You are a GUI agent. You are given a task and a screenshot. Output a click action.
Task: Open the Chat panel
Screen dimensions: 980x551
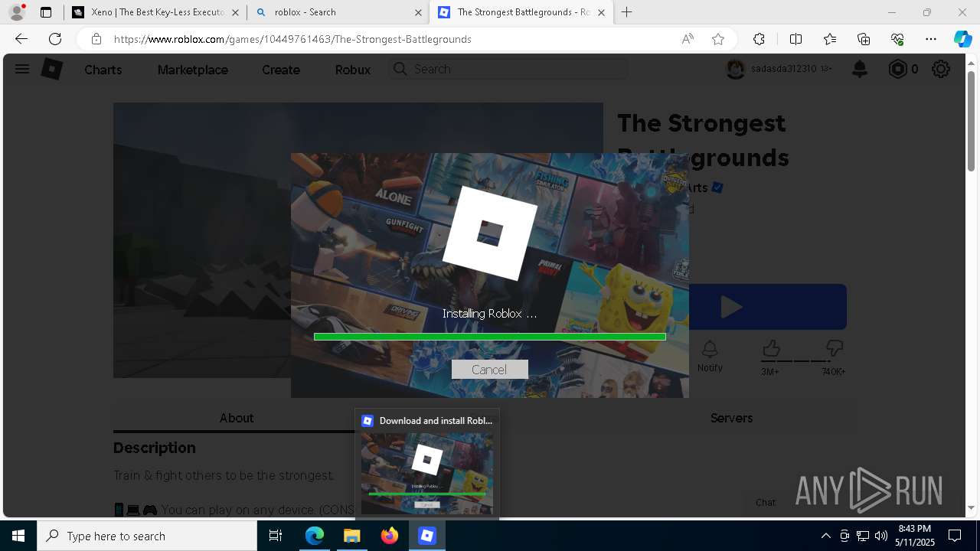tap(766, 503)
